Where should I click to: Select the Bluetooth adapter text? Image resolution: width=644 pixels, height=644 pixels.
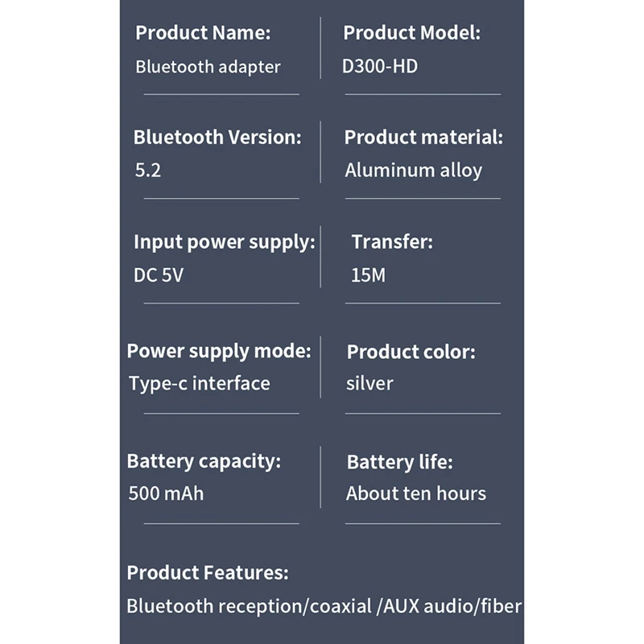point(208,67)
